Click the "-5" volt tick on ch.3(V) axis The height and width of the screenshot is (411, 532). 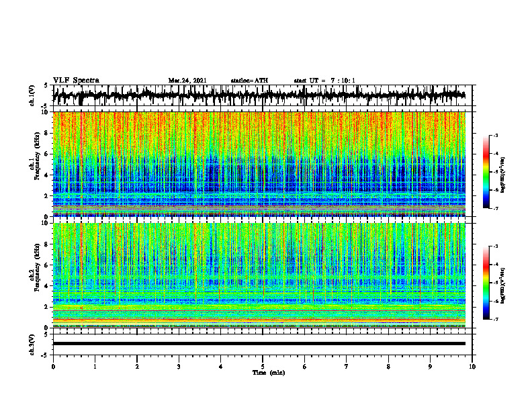pyautogui.click(x=46, y=355)
